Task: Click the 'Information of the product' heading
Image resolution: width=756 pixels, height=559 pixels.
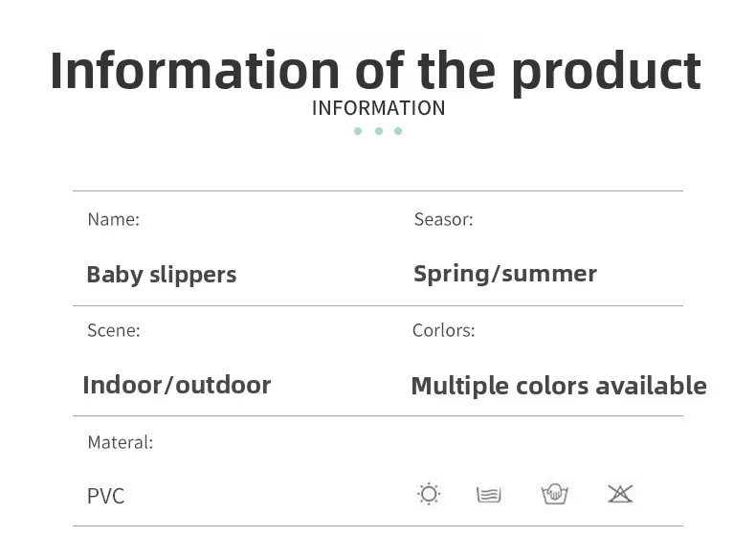Action: [375, 71]
